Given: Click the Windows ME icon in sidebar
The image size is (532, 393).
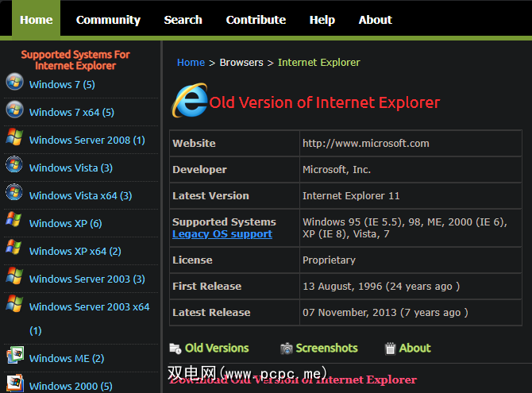Looking at the screenshot, I should click(14, 356).
